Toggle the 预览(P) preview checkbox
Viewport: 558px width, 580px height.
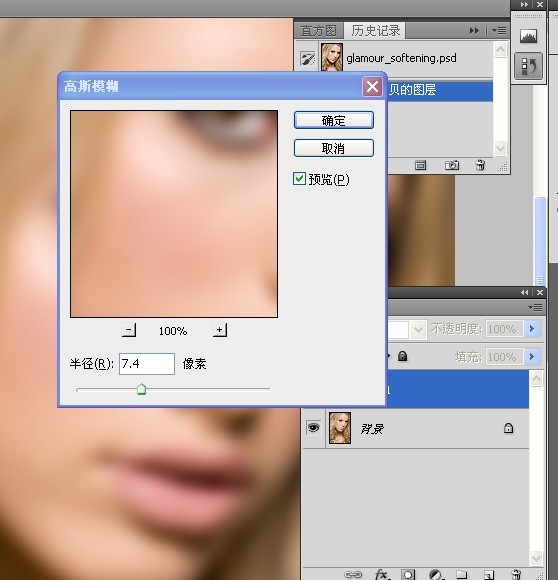pos(299,179)
